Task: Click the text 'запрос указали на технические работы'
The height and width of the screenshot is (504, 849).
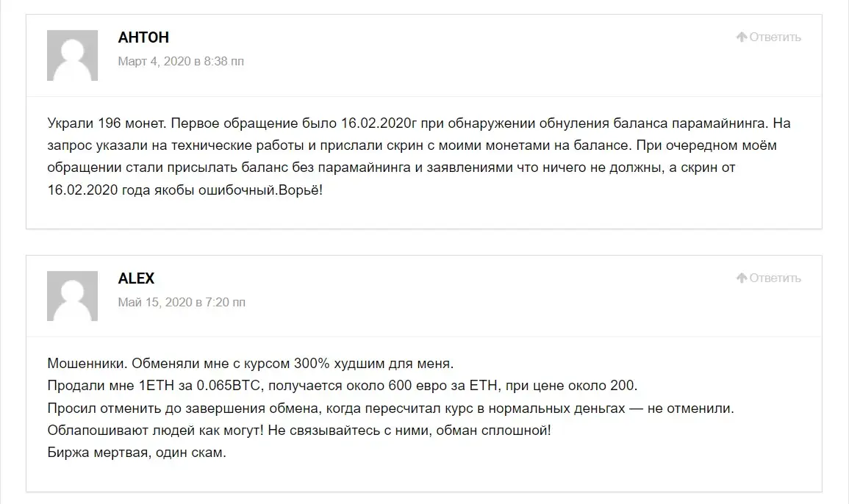Action: coord(182,145)
